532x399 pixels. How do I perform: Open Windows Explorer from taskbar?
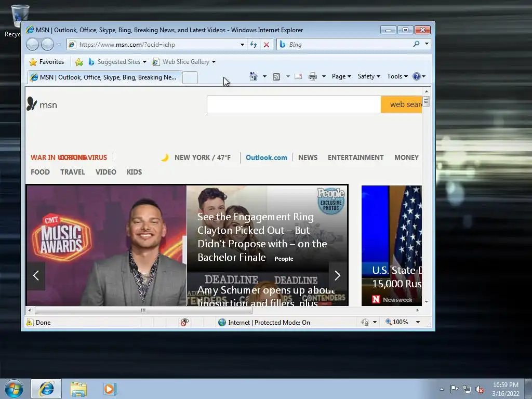(x=78, y=389)
